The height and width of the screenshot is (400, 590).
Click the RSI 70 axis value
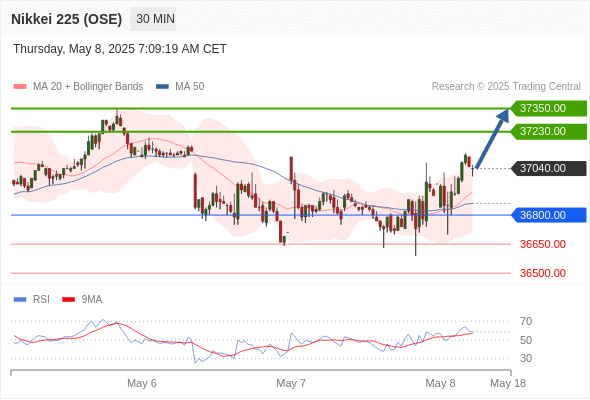click(526, 321)
